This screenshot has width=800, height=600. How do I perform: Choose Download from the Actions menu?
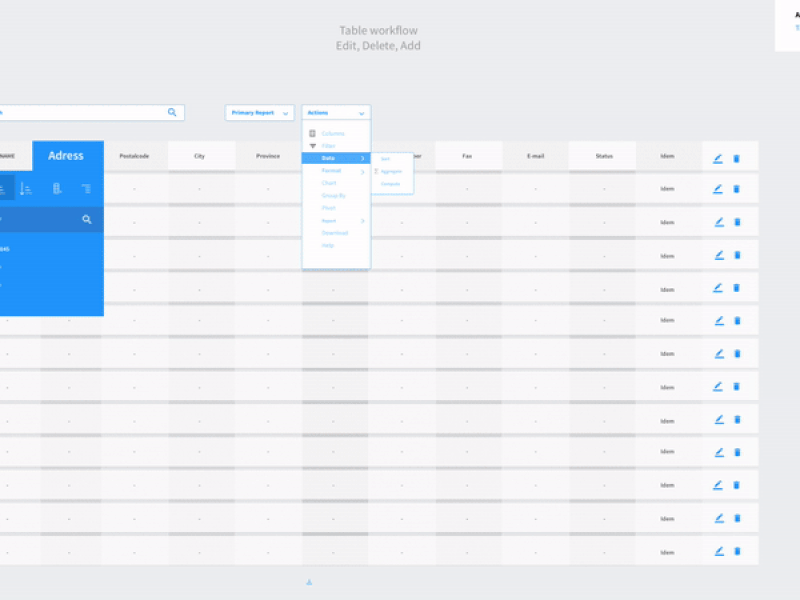point(336,232)
